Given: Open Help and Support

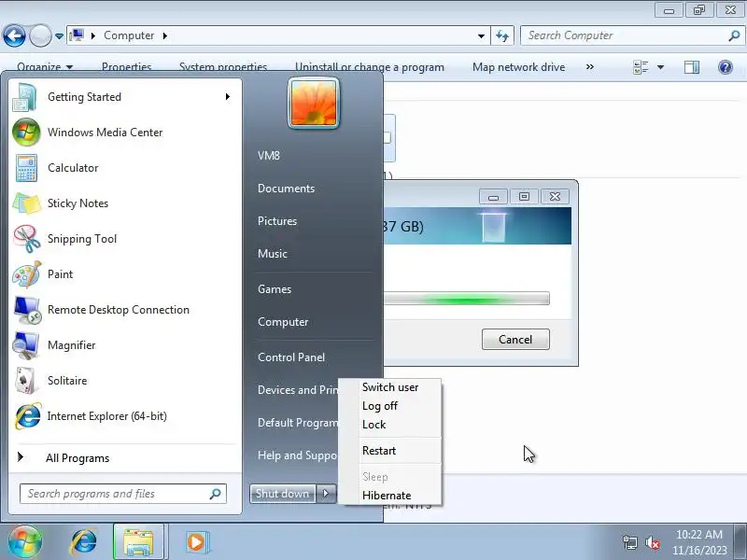Looking at the screenshot, I should (x=297, y=455).
